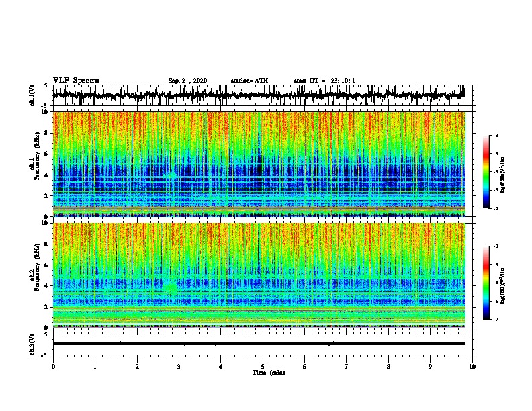Image resolution: width=532 pixels, height=411 pixels.
Task: Click time axis tick label "7"
Action: tap(347, 367)
